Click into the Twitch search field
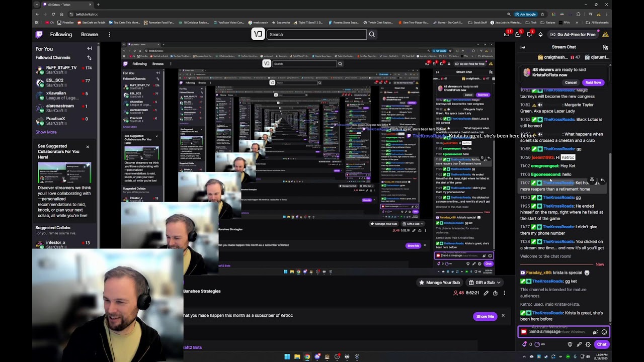Image resolution: width=644 pixels, height=362 pixels. tap(317, 35)
